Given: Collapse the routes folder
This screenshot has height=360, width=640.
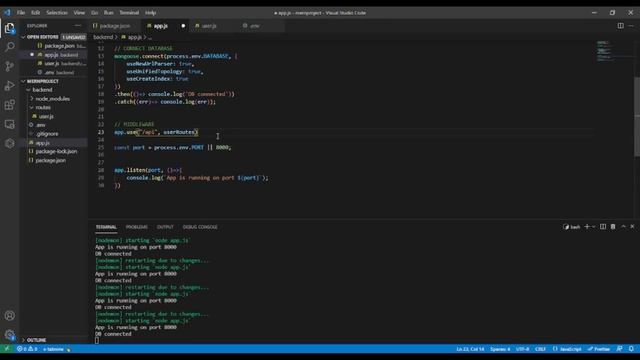Looking at the screenshot, I should (x=54, y=107).
